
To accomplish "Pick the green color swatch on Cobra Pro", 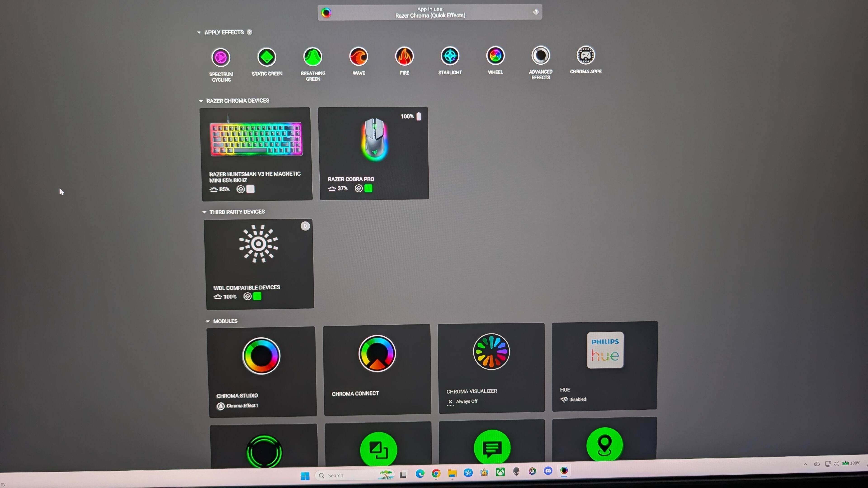I will [x=368, y=188].
